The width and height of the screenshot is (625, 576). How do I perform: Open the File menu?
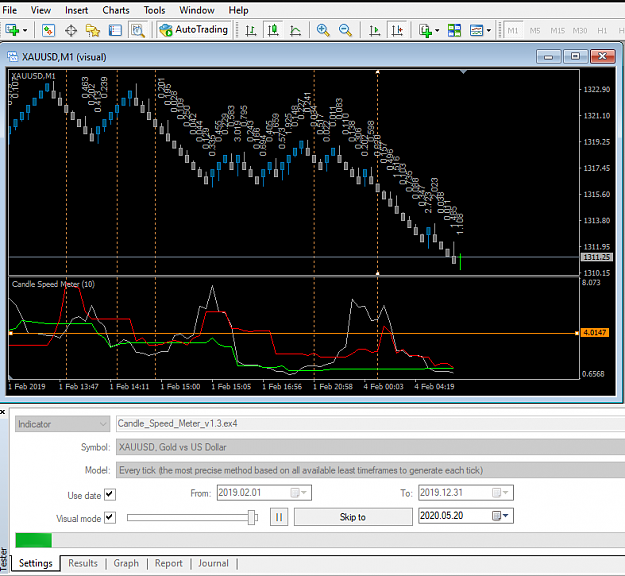(10, 10)
